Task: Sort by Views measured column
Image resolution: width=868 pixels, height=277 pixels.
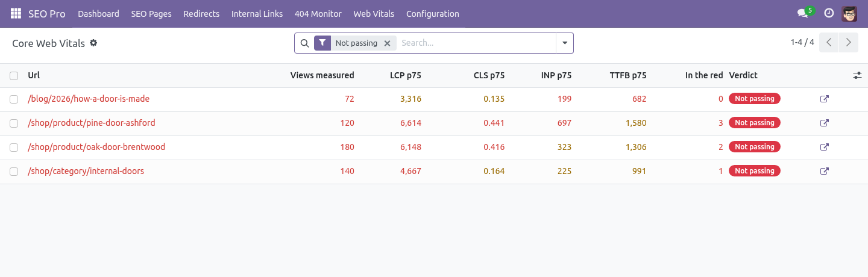Action: (322, 75)
